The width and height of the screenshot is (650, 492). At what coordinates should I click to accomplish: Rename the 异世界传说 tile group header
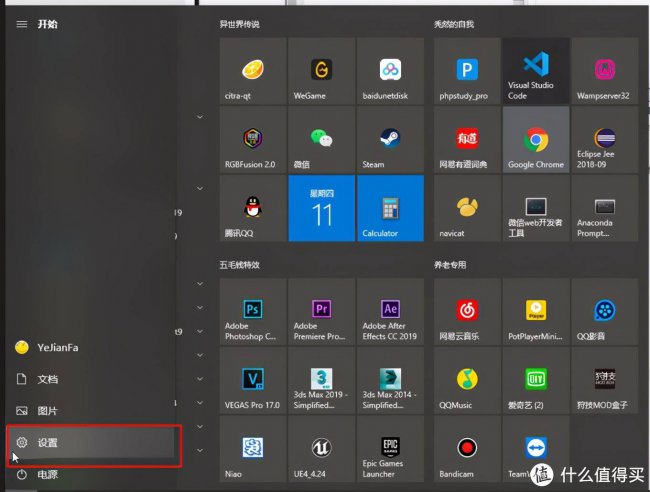pos(240,24)
